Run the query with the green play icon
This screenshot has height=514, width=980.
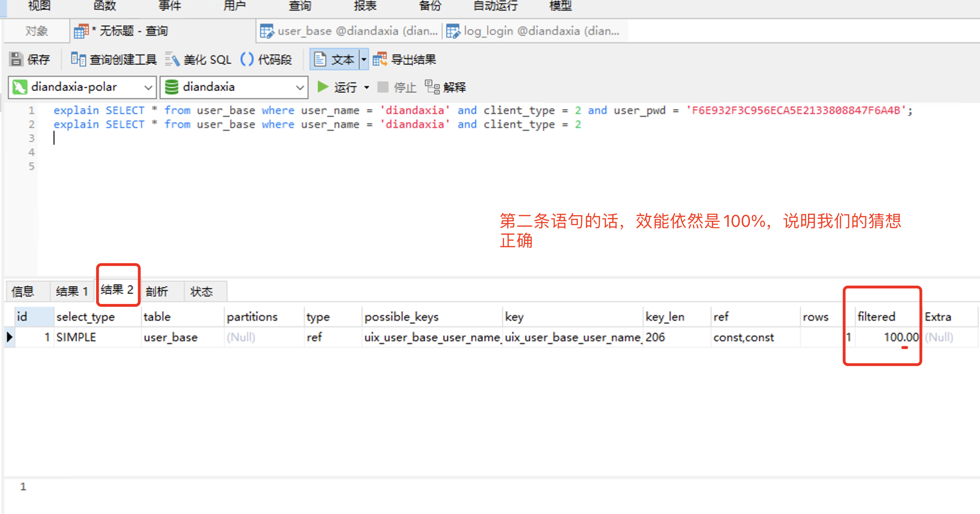pyautogui.click(x=322, y=87)
